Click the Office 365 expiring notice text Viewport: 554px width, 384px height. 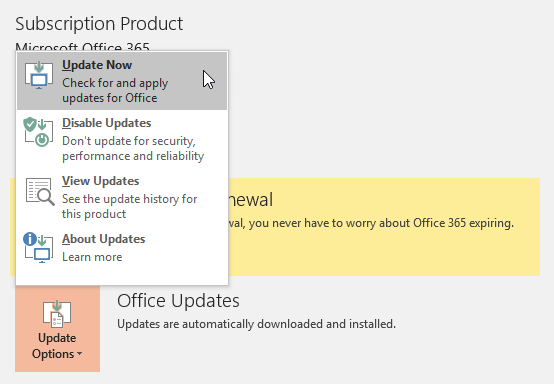(x=371, y=223)
